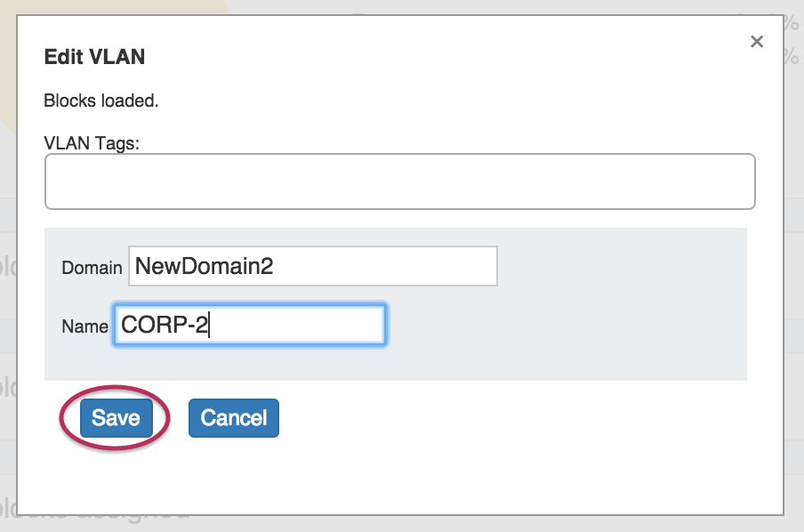Click the dimmed backdrop left of the dialog

pyautogui.click(x=8, y=267)
